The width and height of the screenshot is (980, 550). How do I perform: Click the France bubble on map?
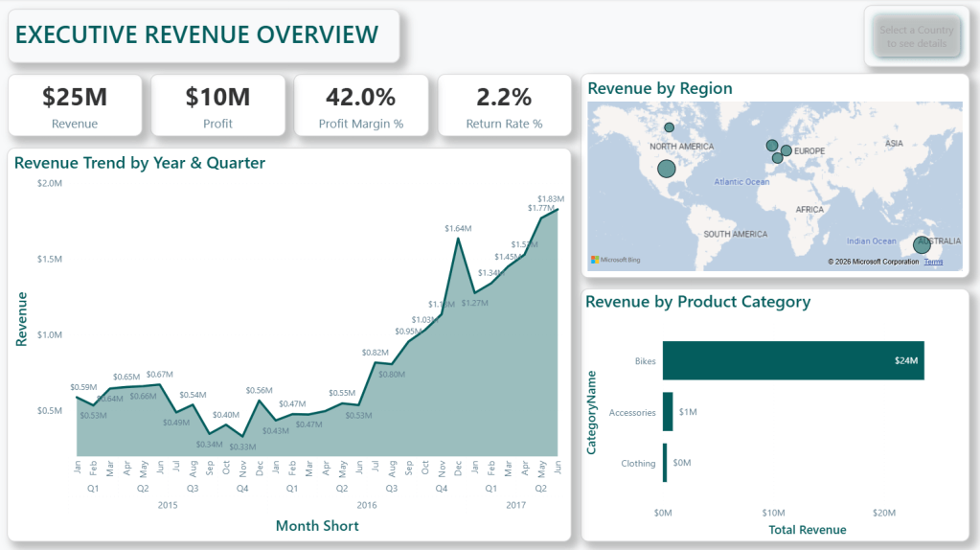(x=777, y=158)
